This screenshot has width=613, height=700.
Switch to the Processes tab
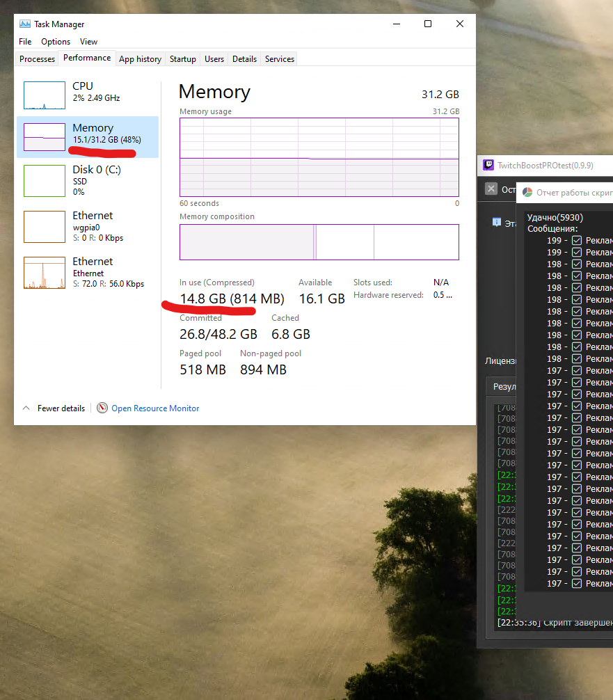pyautogui.click(x=38, y=59)
